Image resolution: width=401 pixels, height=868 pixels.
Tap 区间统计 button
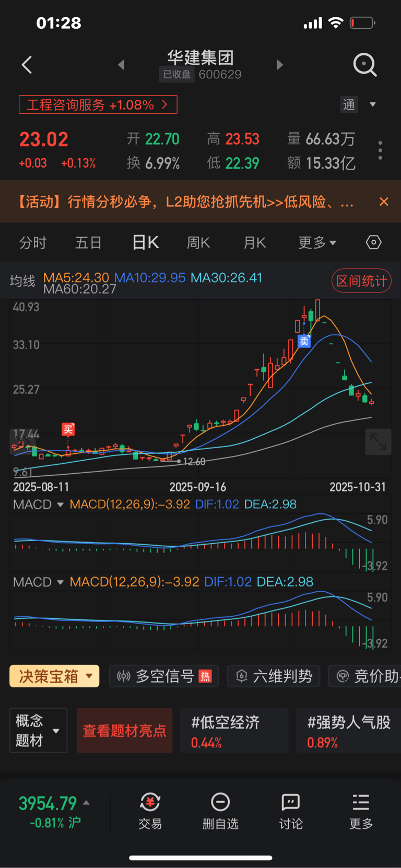[361, 281]
